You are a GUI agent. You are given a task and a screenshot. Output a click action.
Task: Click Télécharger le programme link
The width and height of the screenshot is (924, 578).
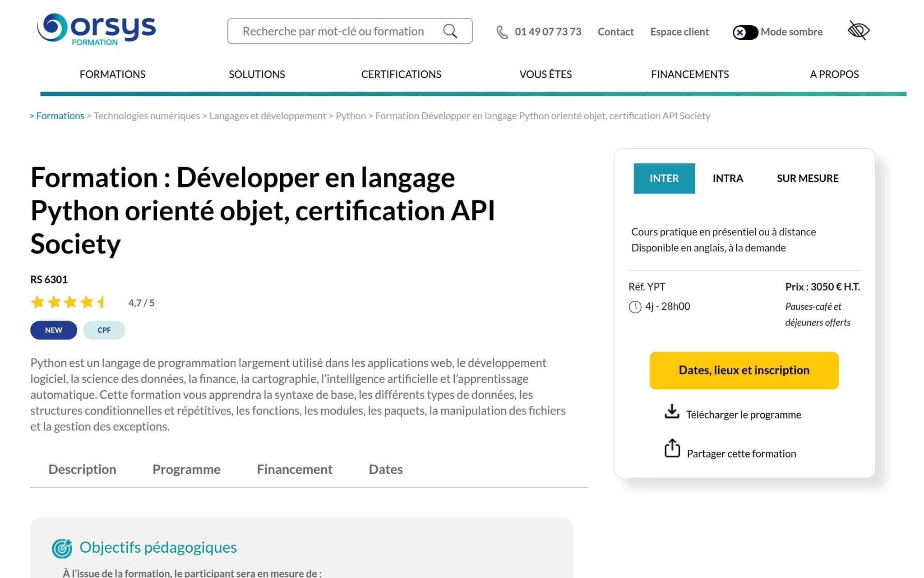[744, 415]
